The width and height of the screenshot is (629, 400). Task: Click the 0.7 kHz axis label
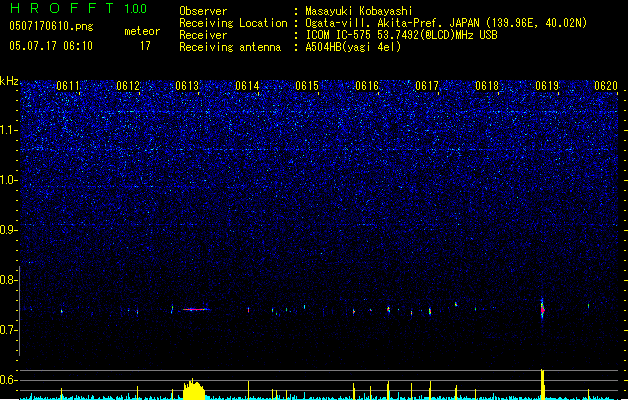[x=9, y=330]
